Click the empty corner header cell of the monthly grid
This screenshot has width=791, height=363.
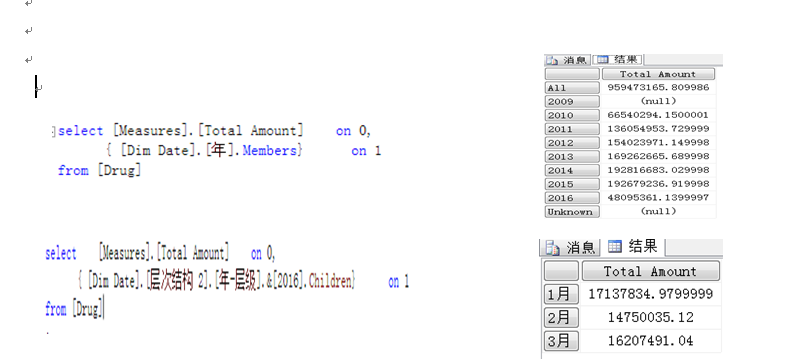tap(561, 271)
